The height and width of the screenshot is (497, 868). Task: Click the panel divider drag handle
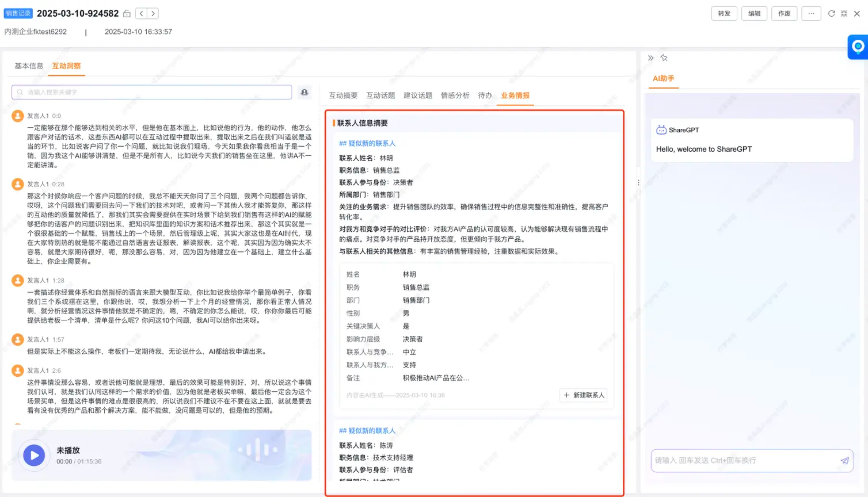(x=638, y=182)
